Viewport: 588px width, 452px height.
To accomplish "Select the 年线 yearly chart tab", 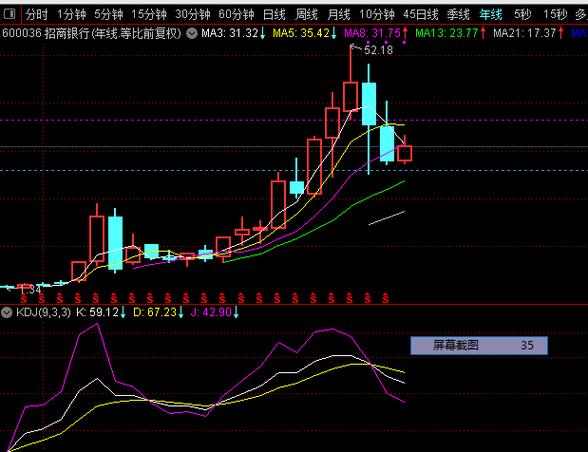I will tap(490, 15).
